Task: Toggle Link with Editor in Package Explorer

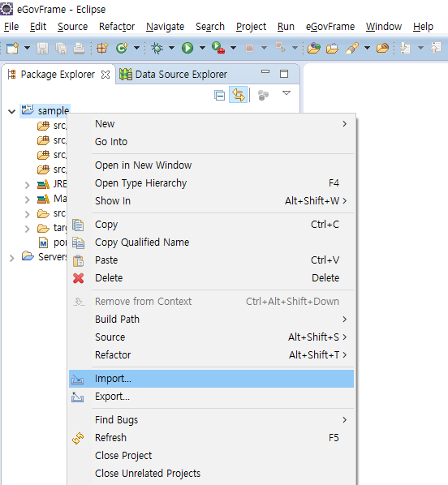Action: click(238, 95)
